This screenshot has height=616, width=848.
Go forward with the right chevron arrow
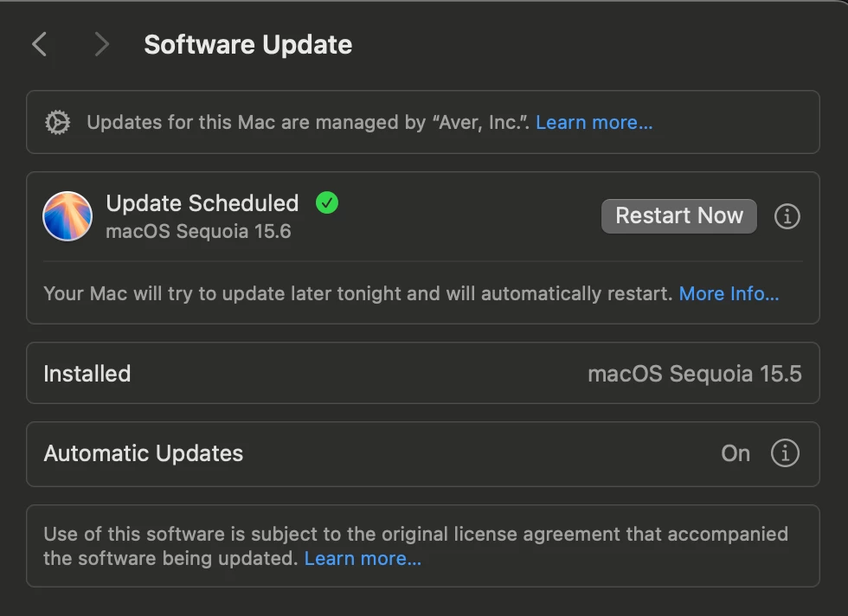tap(102, 44)
